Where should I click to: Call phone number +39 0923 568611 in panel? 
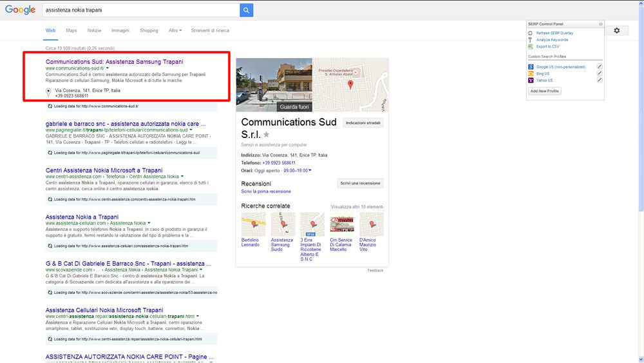pyautogui.click(x=278, y=162)
